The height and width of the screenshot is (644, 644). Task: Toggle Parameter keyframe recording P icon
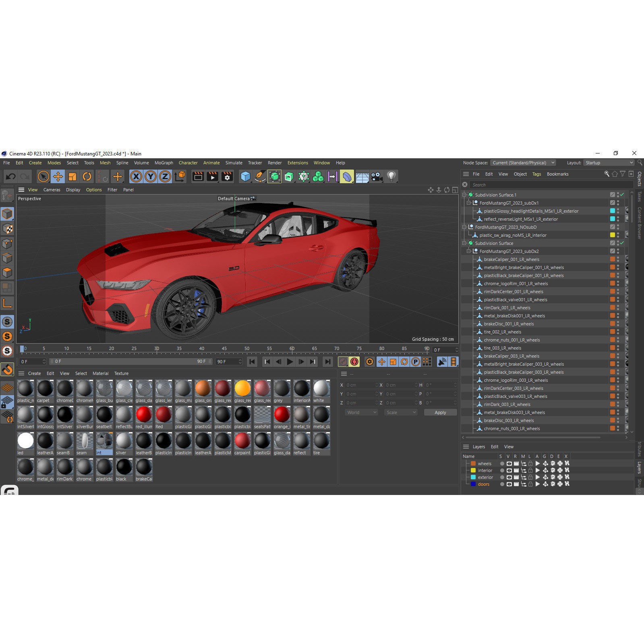416,362
